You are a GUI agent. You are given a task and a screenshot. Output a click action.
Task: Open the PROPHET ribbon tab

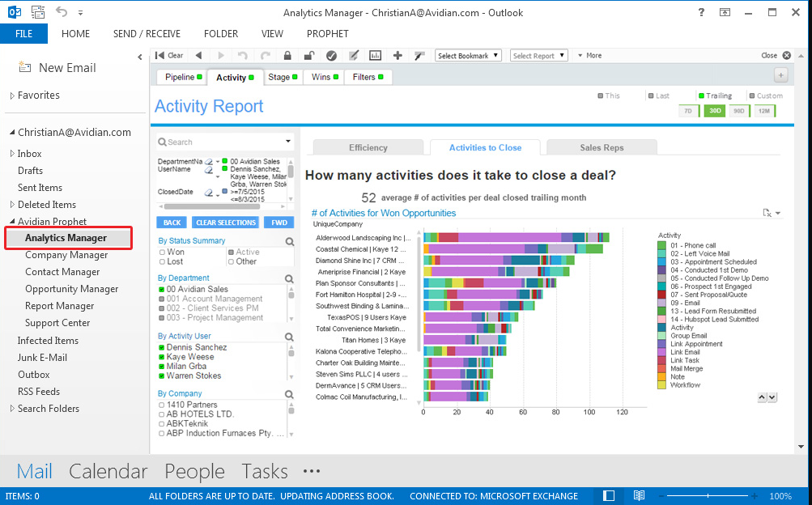coord(327,34)
